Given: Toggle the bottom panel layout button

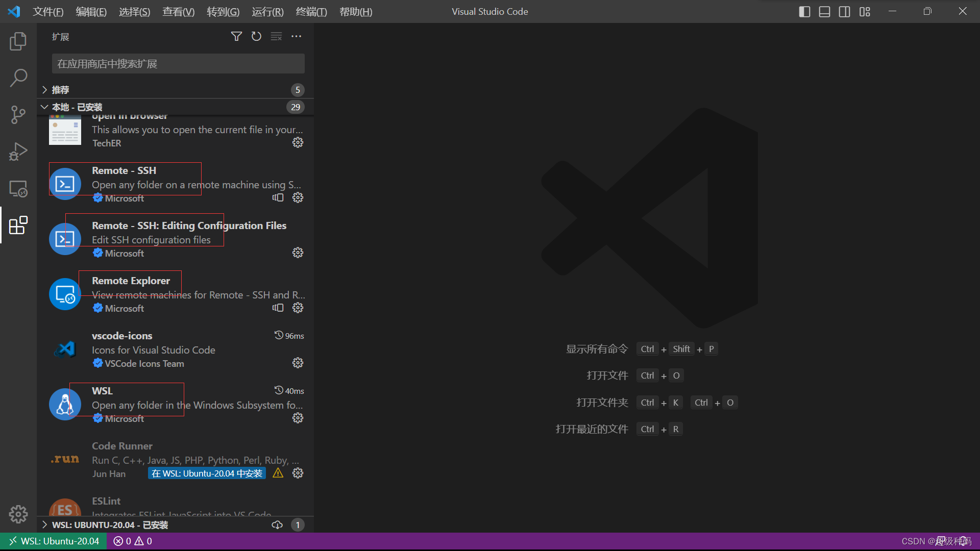Looking at the screenshot, I should [x=824, y=11].
